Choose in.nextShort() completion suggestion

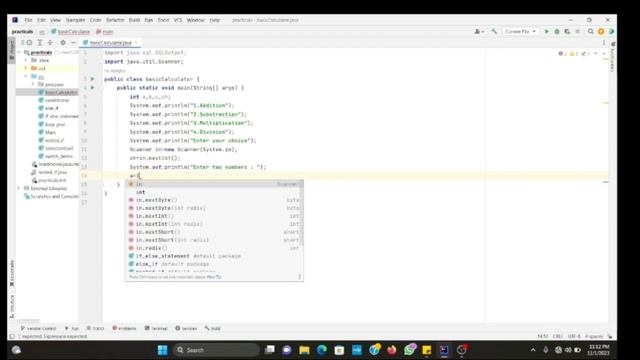(214, 232)
